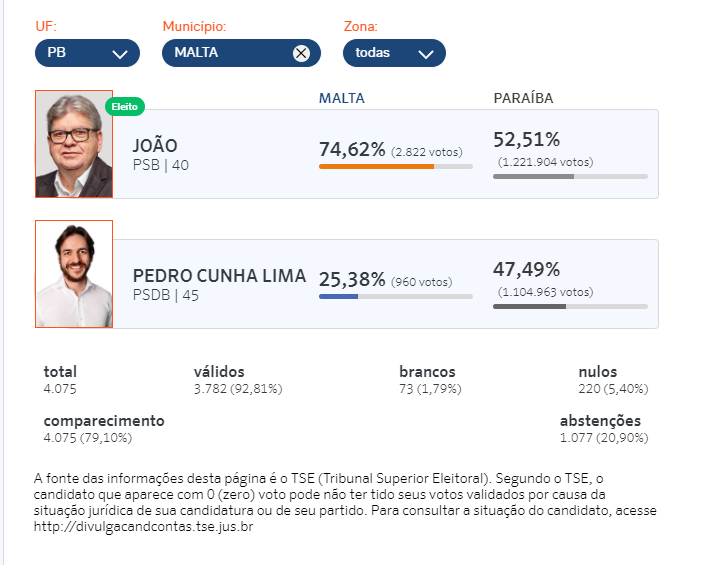This screenshot has width=711, height=565.
Task: Select the MALTA column header
Action: [341, 98]
